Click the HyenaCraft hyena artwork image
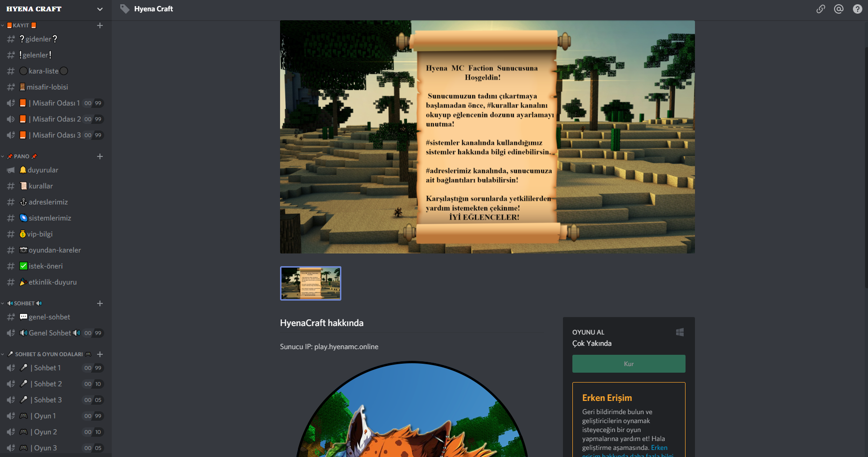Viewport: 868px width, 457px height. coord(412,409)
